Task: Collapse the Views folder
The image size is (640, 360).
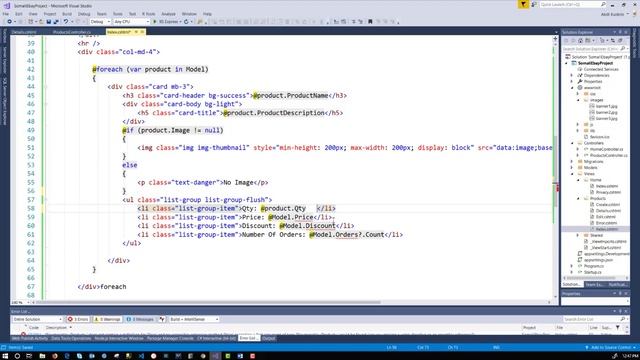Action: [x=572, y=174]
